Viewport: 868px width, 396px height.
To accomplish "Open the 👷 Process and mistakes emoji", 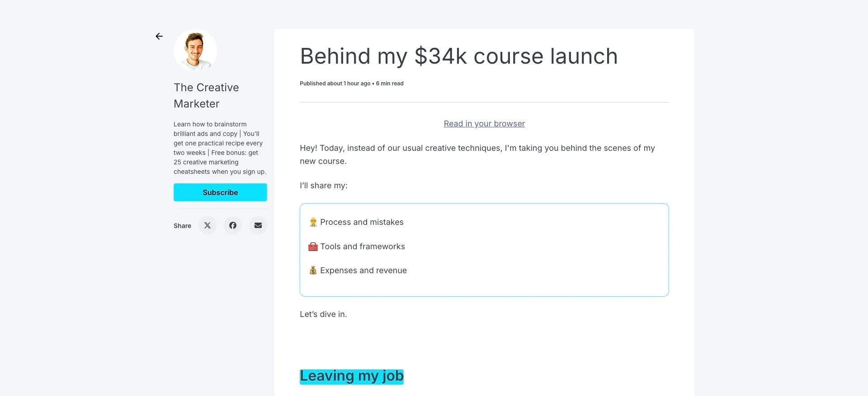I will (x=312, y=222).
